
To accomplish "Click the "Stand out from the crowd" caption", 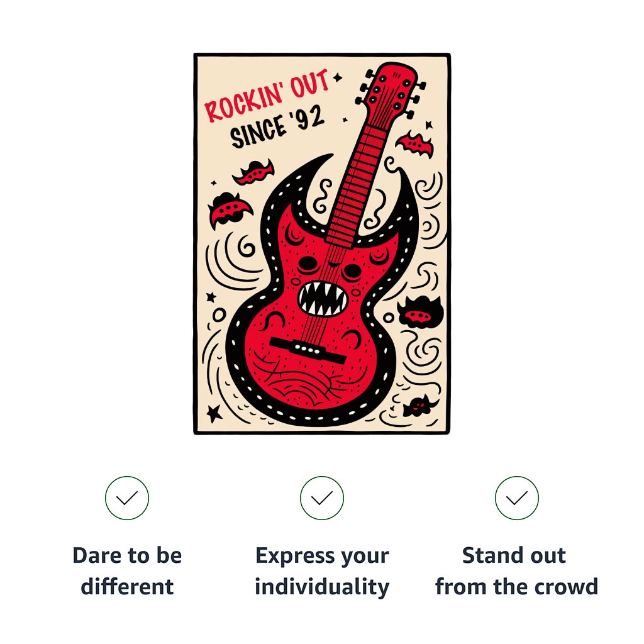I will (x=516, y=571).
